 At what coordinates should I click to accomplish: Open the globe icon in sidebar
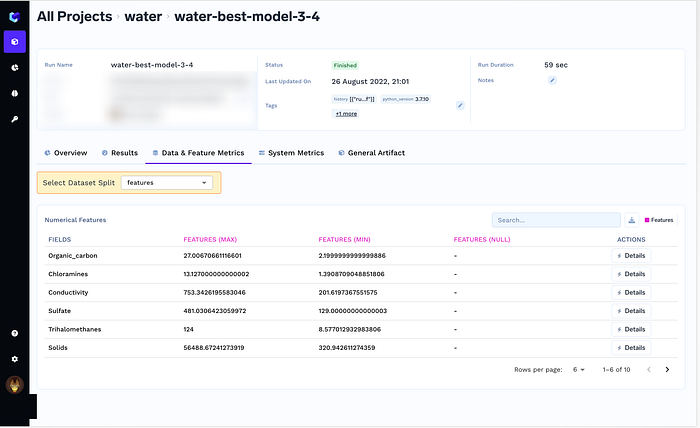[x=15, y=93]
